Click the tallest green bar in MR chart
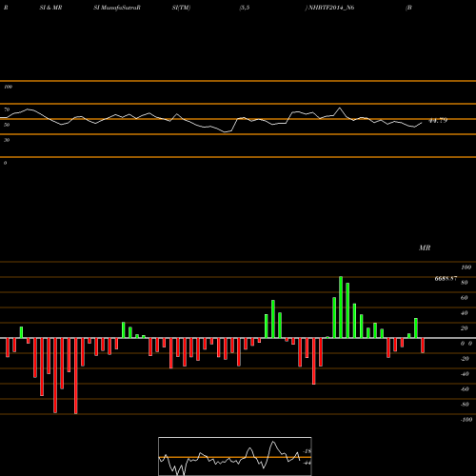 coord(341,307)
